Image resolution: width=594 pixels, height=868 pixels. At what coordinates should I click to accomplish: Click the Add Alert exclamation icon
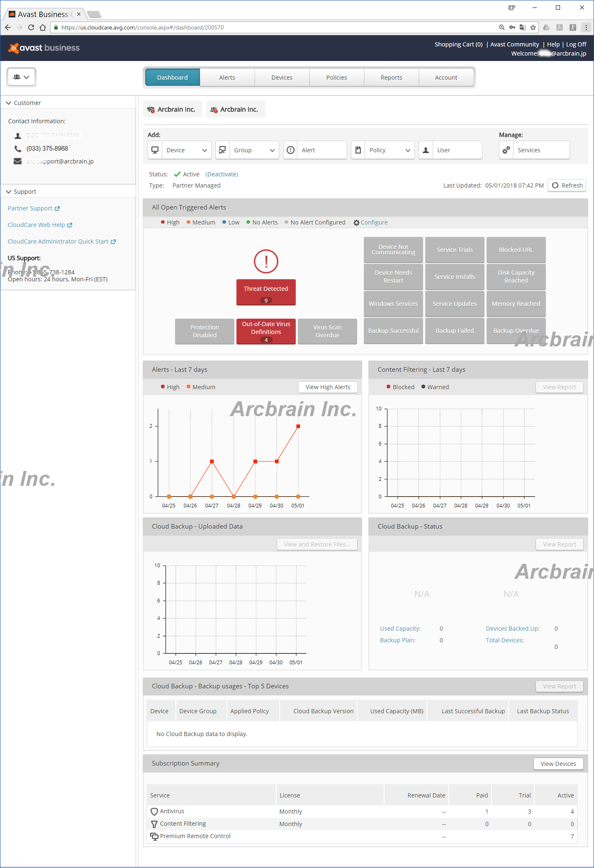click(291, 150)
